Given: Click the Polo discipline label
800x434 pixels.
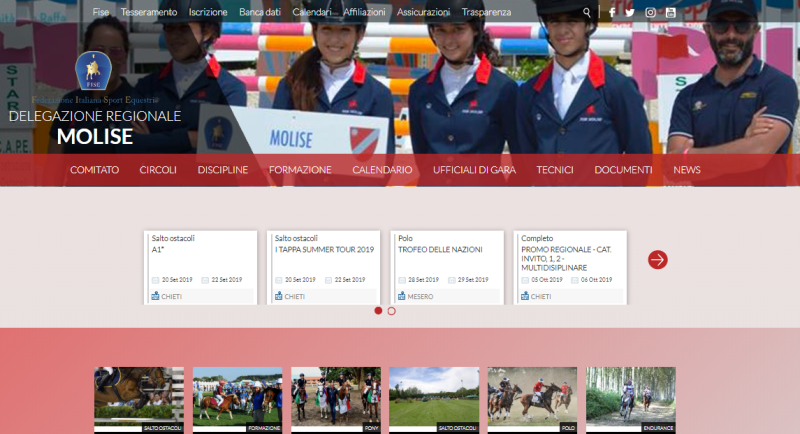Looking at the screenshot, I should tap(406, 238).
